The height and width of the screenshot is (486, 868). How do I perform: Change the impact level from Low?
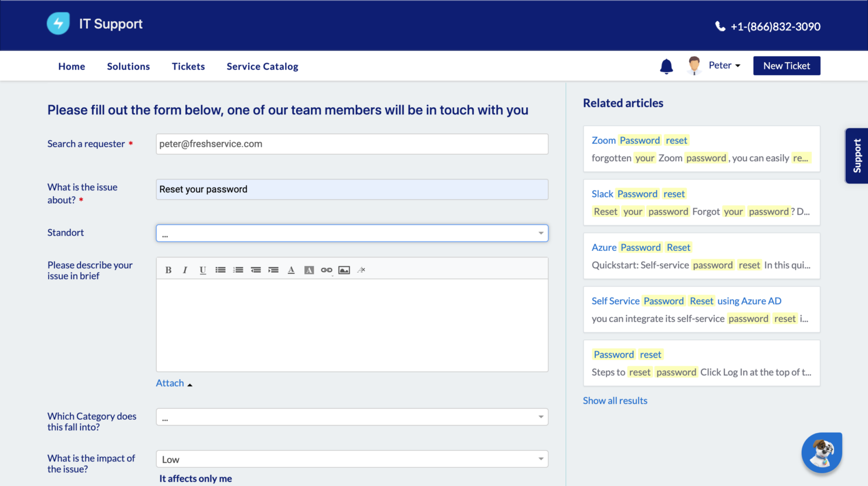(x=352, y=458)
